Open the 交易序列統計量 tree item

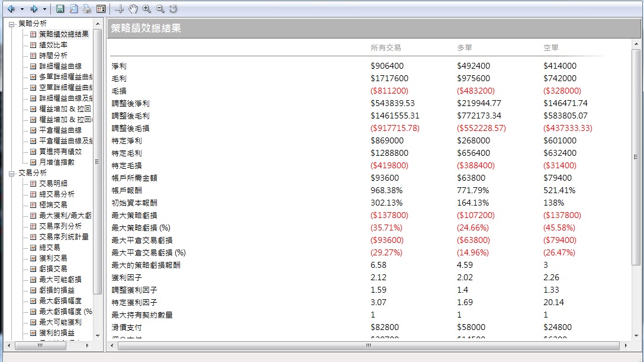coord(64,236)
